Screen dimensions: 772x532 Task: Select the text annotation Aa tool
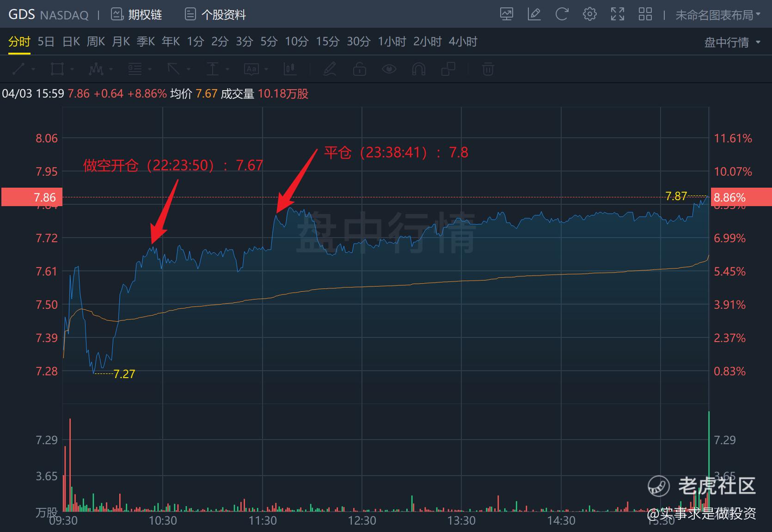point(251,69)
